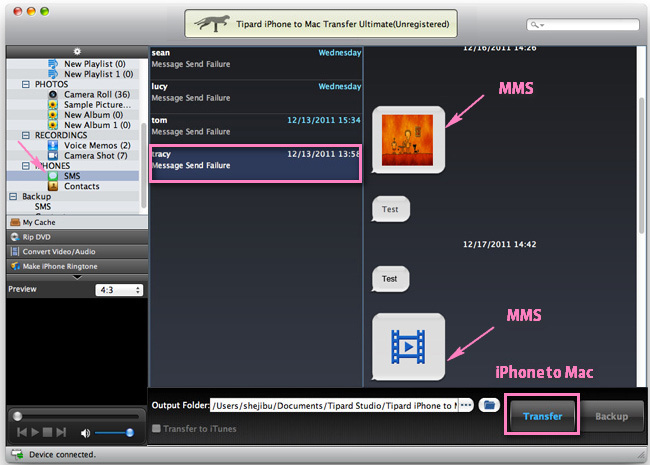Open Voice Memos (2) recordings

pos(97,145)
